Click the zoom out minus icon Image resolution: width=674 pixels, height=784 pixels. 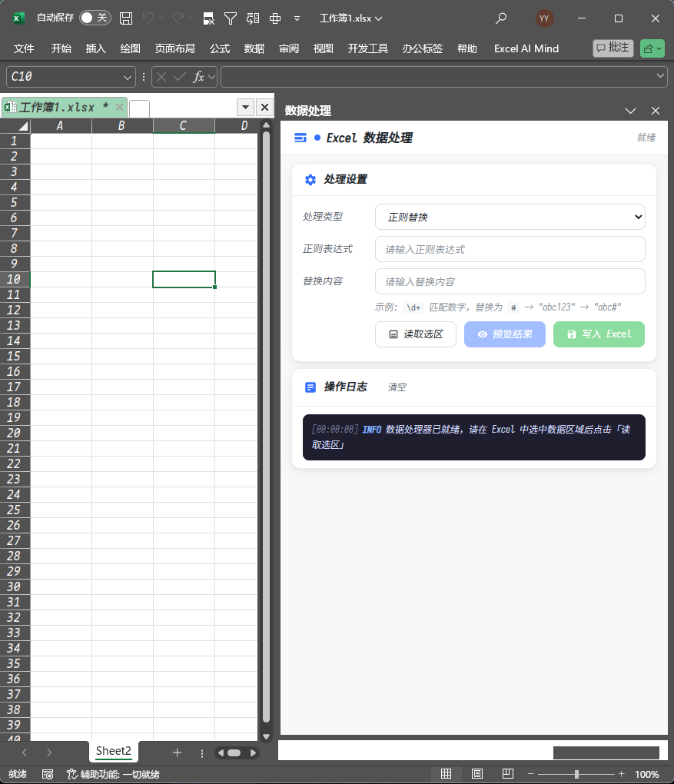(x=531, y=774)
